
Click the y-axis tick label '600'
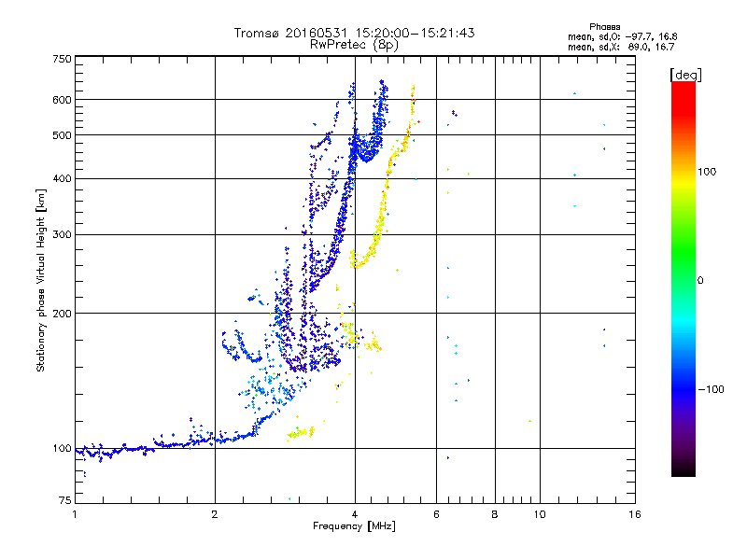tap(62, 100)
